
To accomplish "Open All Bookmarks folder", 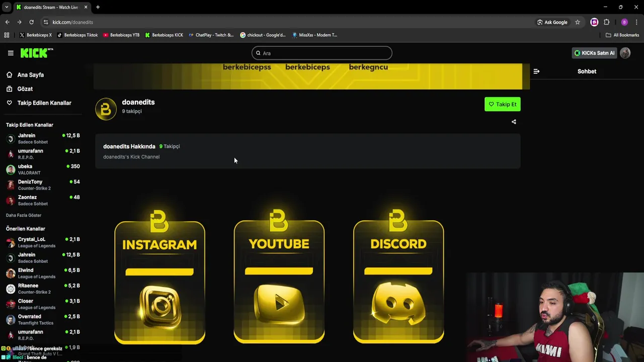I will pyautogui.click(x=622, y=35).
